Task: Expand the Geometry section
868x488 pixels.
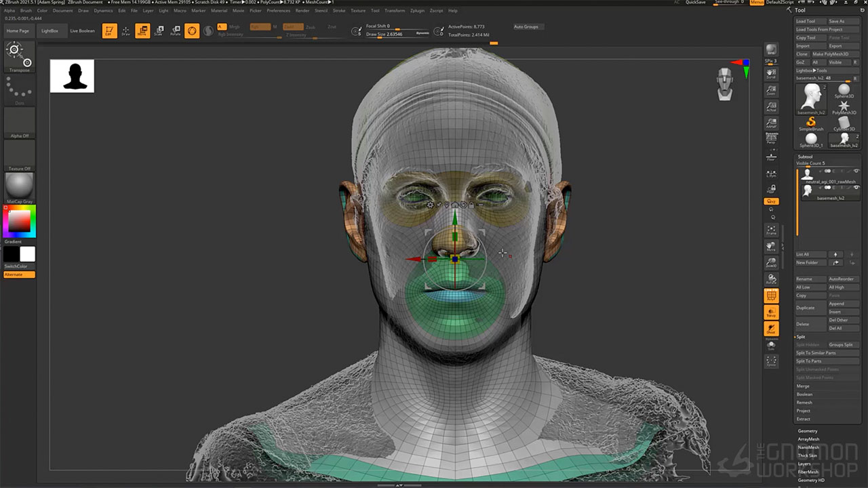Action: click(x=808, y=431)
